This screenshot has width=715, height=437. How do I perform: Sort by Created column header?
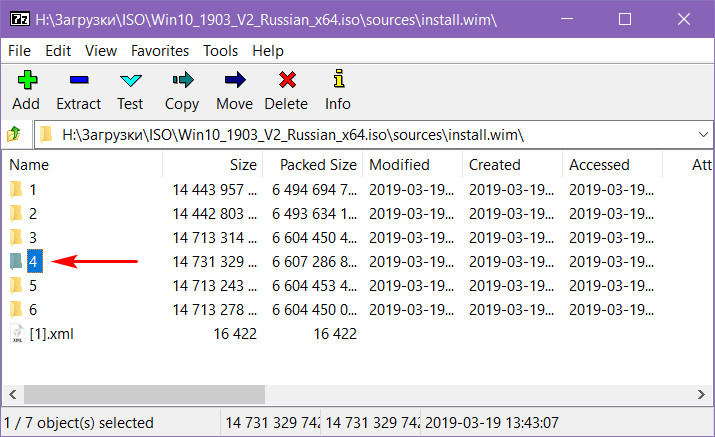[x=512, y=165]
